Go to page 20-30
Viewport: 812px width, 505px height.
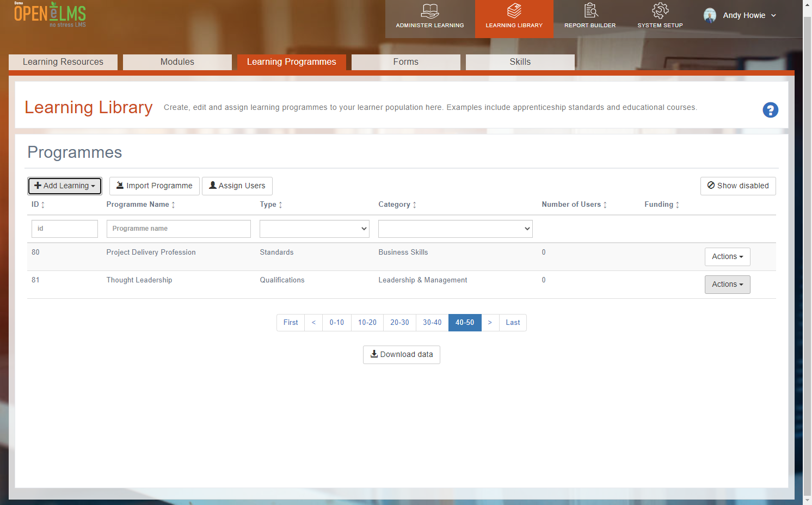click(x=400, y=323)
